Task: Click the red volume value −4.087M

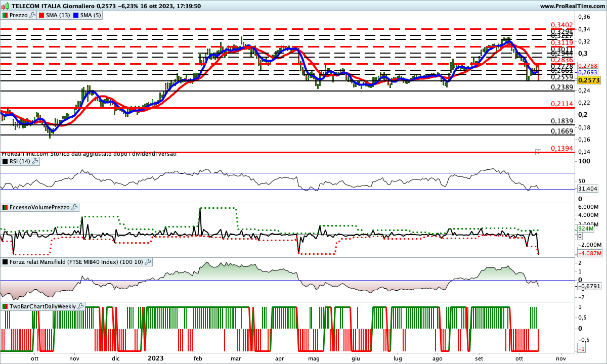Action: [x=589, y=253]
